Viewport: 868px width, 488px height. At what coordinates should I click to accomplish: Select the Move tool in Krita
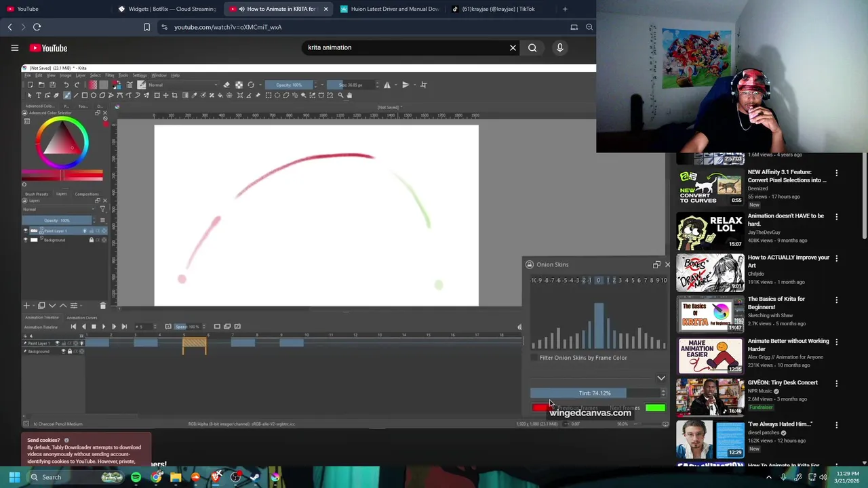click(165, 96)
